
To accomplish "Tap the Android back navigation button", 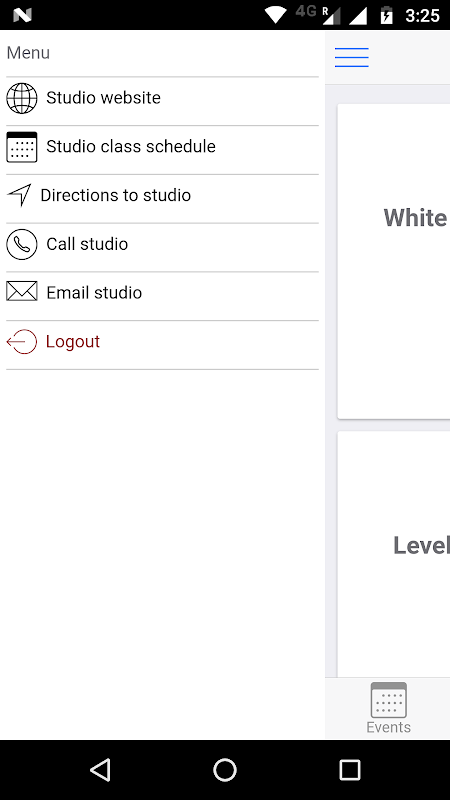I will [101, 769].
